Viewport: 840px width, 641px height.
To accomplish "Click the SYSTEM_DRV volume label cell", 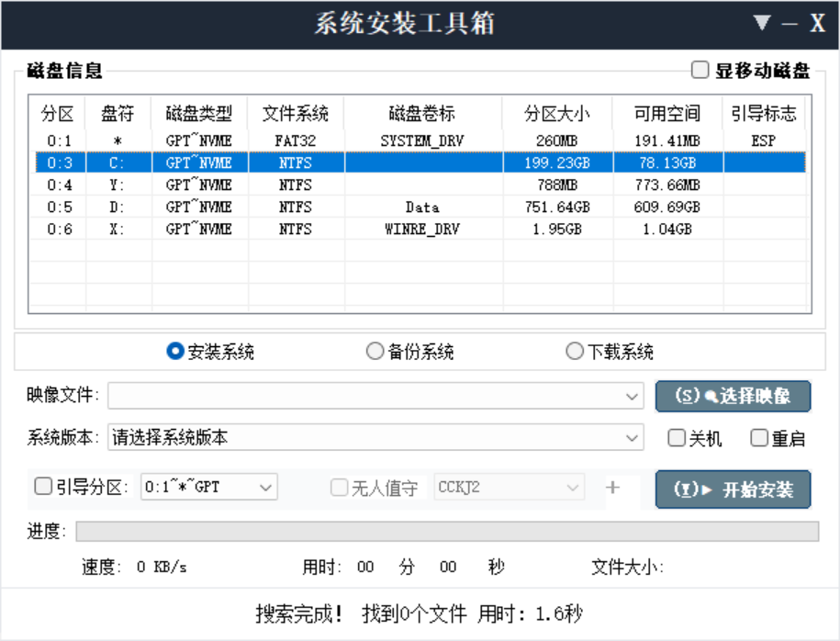I will 422,141.
